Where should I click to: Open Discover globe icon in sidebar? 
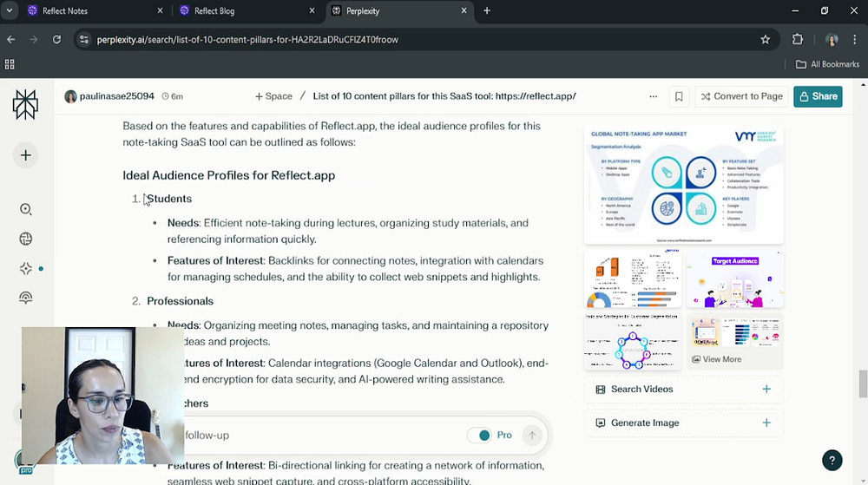click(x=26, y=239)
